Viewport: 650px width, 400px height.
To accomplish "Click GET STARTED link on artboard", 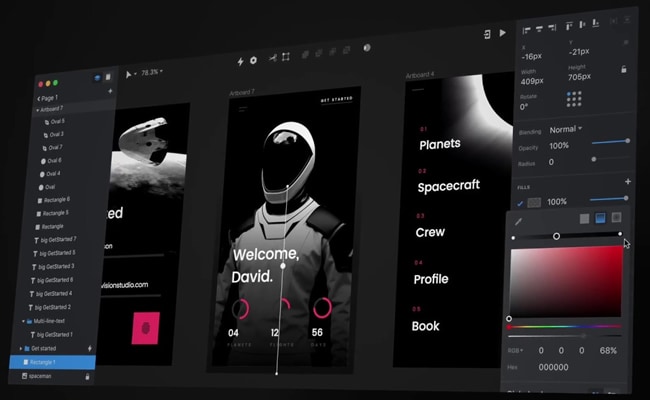I will (x=337, y=99).
